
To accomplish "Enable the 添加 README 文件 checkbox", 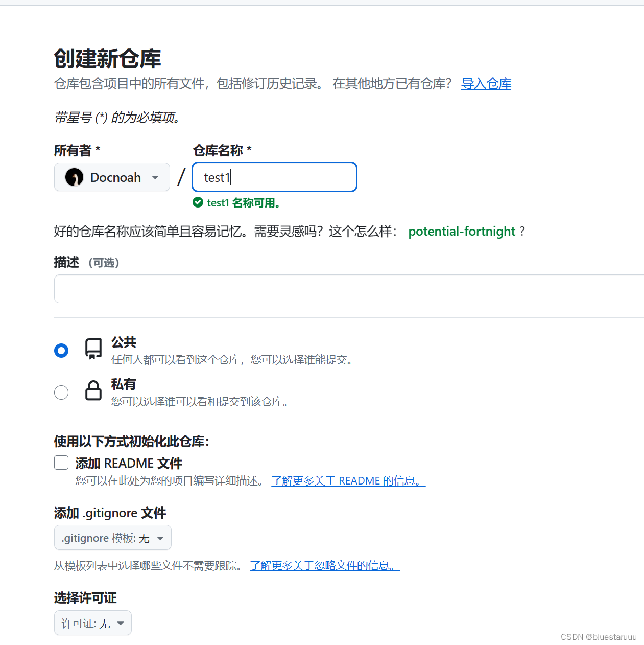I will click(61, 462).
